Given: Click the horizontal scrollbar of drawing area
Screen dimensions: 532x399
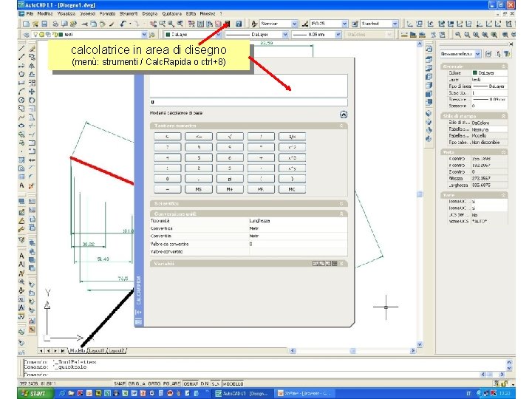Looking at the screenshot, I should [353, 350].
